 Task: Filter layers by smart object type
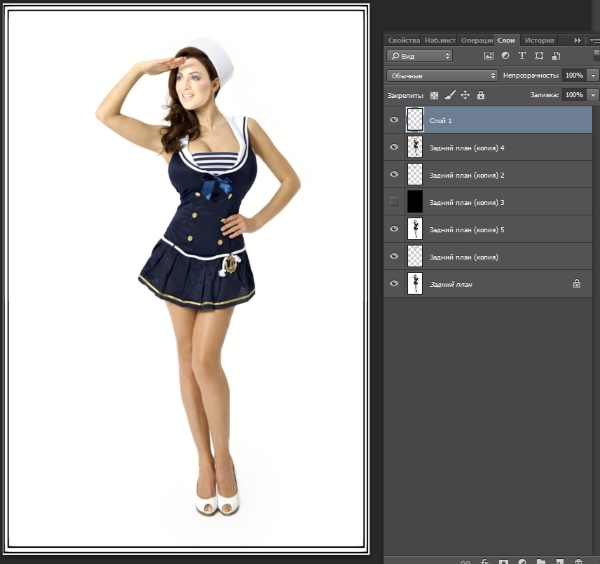[x=557, y=56]
